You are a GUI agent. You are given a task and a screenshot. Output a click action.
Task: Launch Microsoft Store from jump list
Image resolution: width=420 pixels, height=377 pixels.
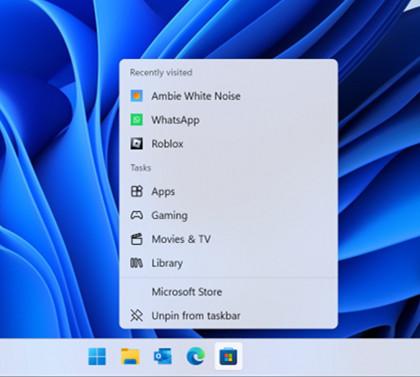tap(228, 292)
